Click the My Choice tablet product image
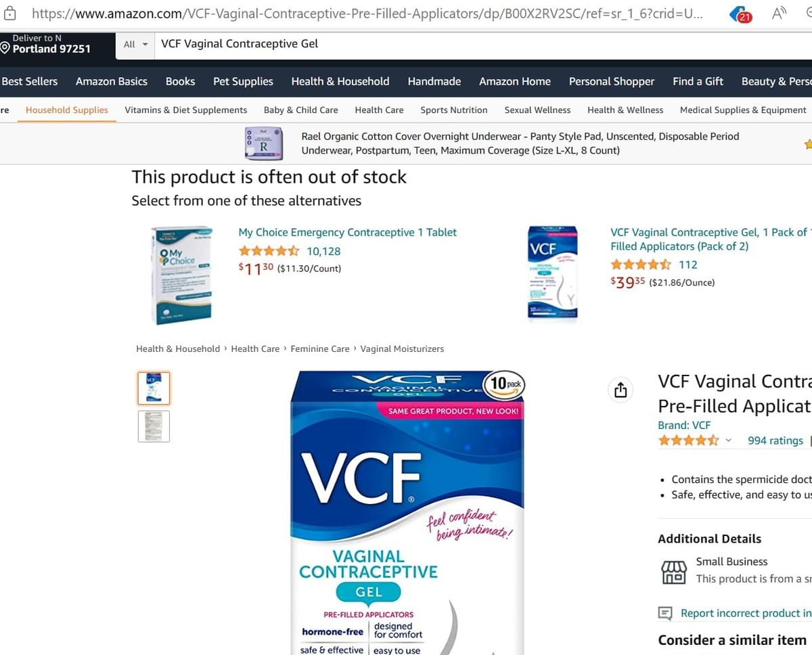812x655 pixels. tap(182, 275)
